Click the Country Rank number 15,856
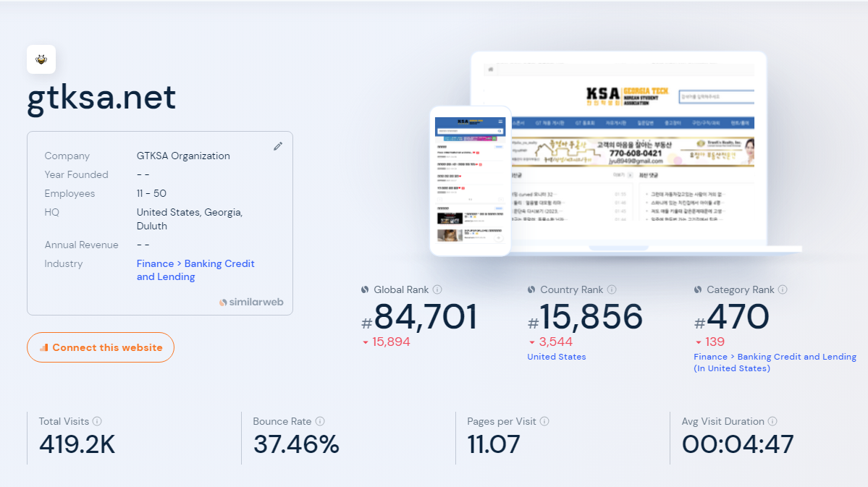This screenshot has height=487, width=868. (x=591, y=317)
